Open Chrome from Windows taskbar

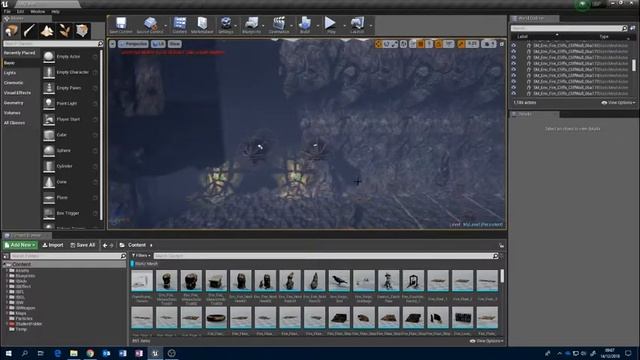tap(90, 353)
